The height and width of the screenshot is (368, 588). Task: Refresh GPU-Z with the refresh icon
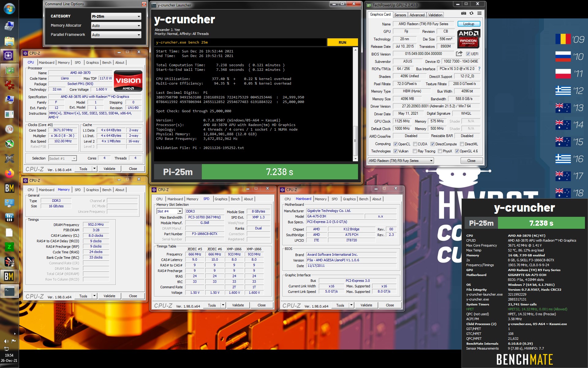coord(471,13)
